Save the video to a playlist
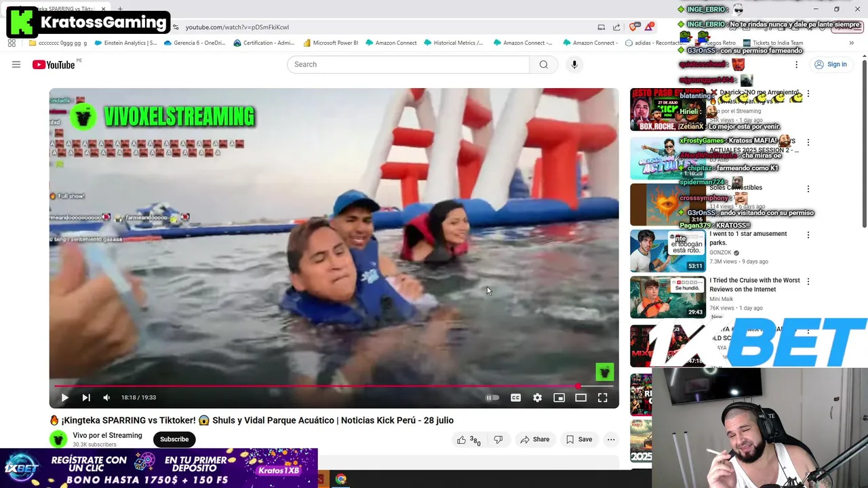The image size is (868, 488). pyautogui.click(x=579, y=439)
